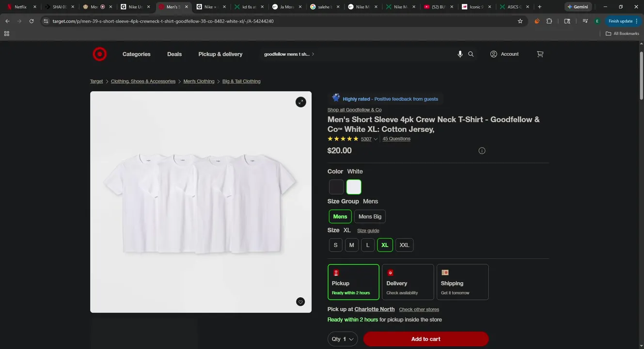Choose size S
This screenshot has height=349, width=644.
pos(335,245)
